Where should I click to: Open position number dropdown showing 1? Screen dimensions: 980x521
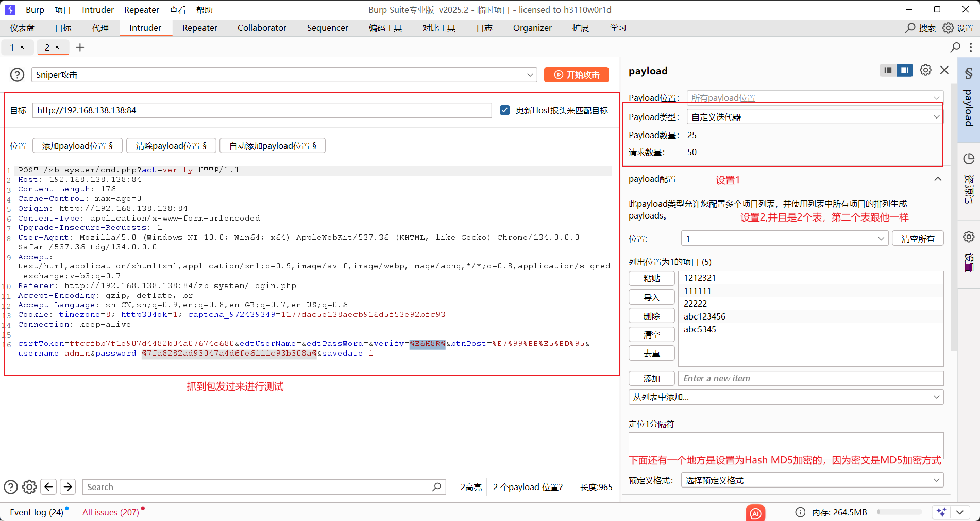click(784, 239)
